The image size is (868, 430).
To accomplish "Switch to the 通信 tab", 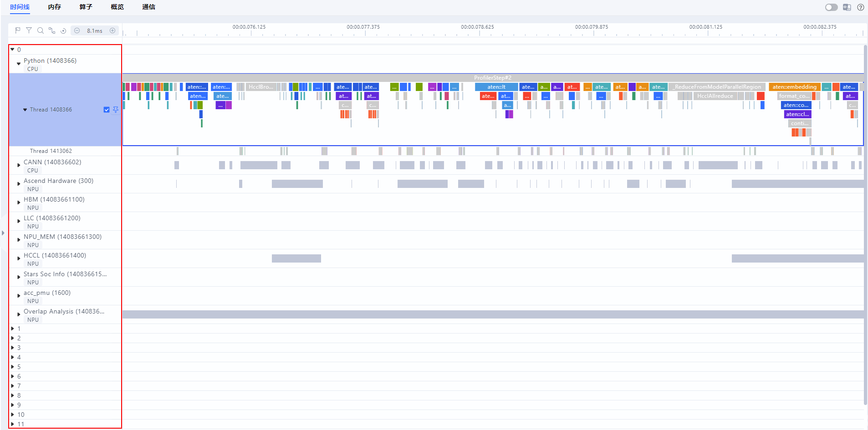I will point(149,7).
